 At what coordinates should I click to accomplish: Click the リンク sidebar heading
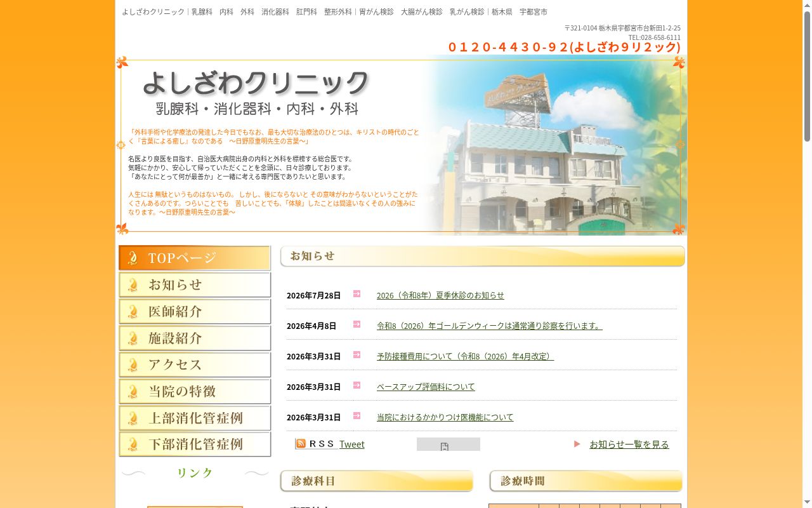(x=195, y=473)
